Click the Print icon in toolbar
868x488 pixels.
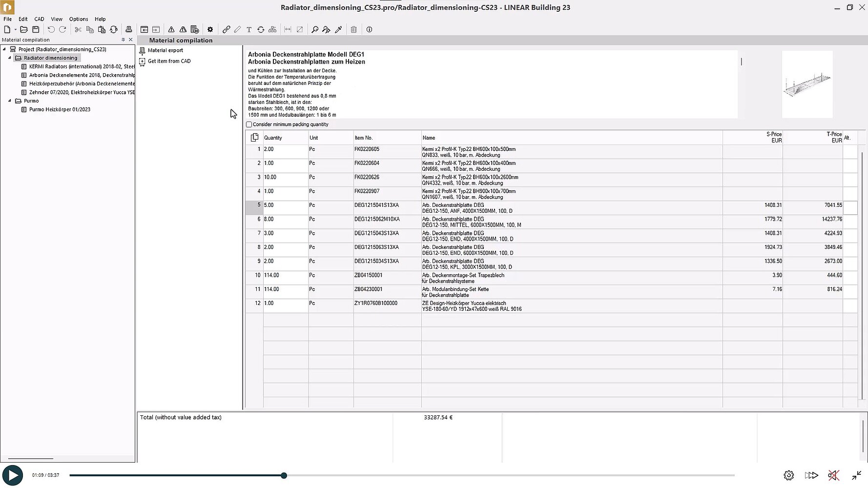click(129, 30)
